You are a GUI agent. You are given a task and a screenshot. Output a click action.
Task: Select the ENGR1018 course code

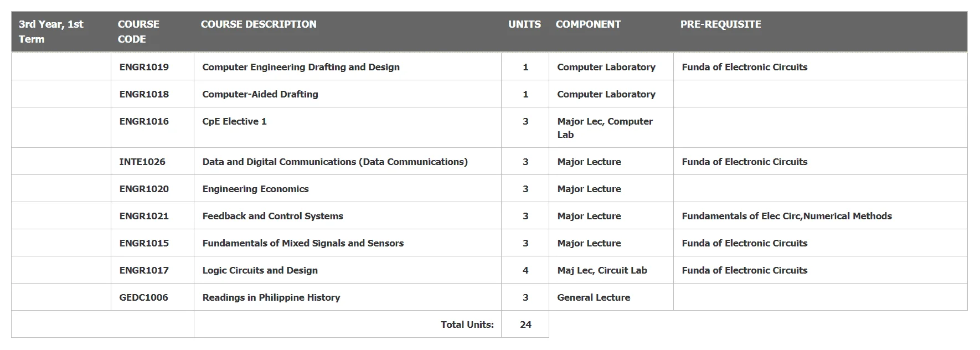(144, 94)
